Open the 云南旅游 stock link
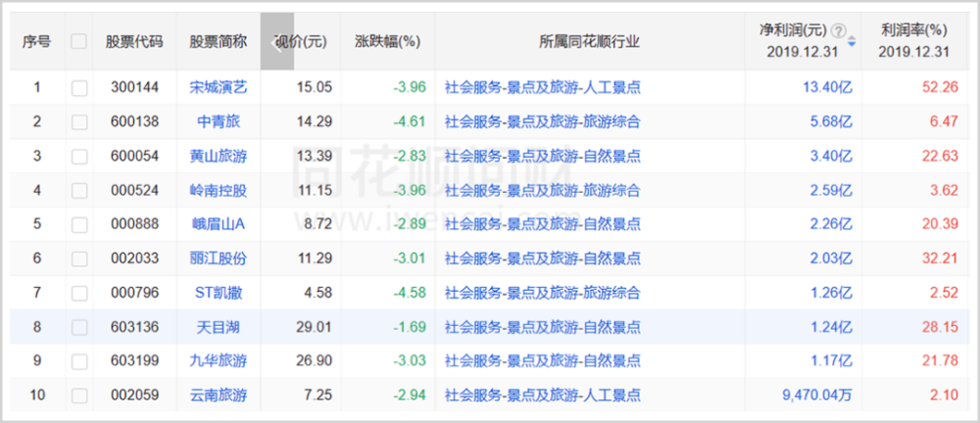The height and width of the screenshot is (423, 980). coord(219,395)
